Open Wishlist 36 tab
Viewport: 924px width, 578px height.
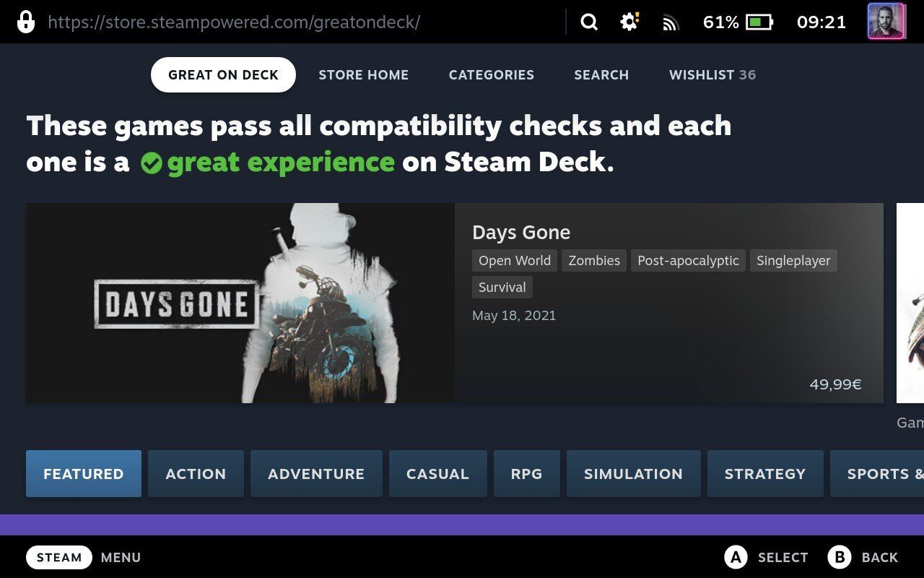coord(712,75)
